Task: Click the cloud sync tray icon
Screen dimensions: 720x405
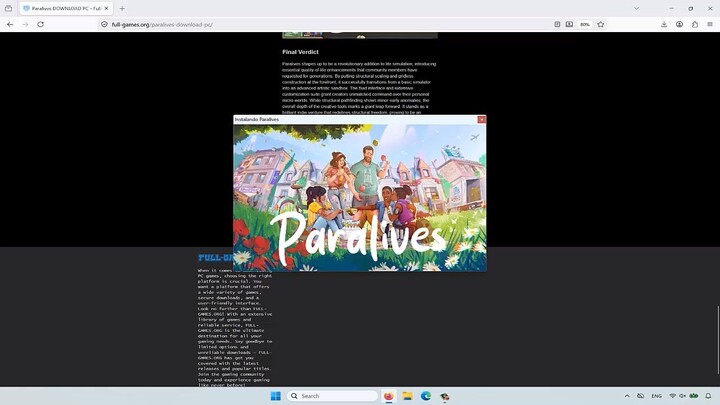Action: pyautogui.click(x=641, y=396)
